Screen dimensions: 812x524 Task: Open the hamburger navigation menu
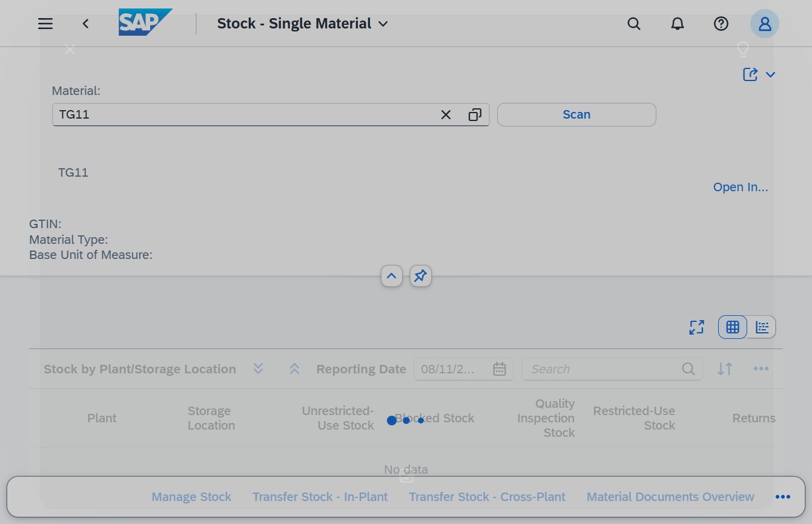point(45,24)
